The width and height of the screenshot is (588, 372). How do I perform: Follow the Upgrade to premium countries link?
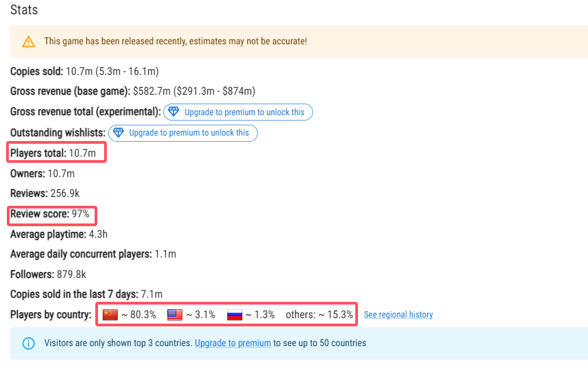(x=233, y=343)
